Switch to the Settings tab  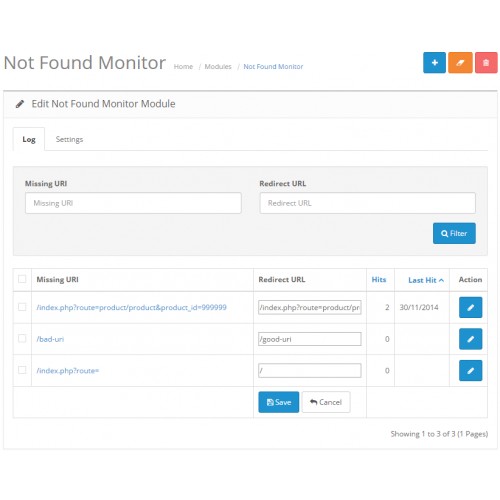69,139
